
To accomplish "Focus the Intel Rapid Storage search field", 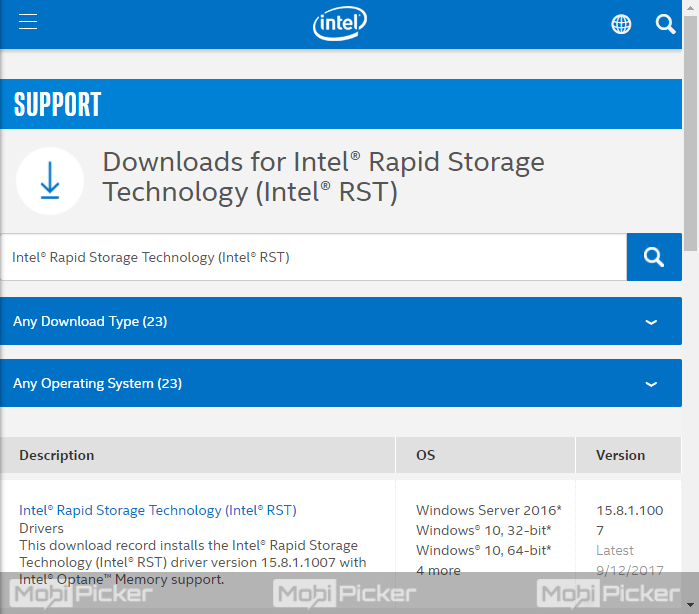I will click(x=313, y=257).
